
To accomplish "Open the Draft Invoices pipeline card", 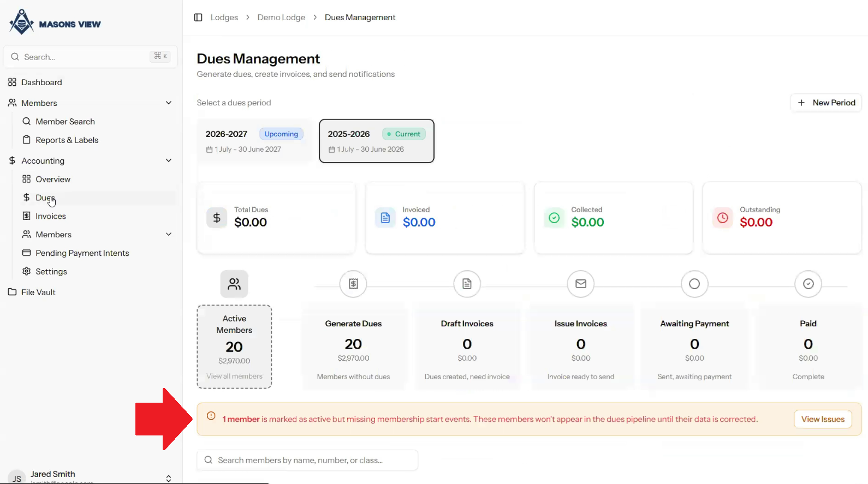I will tap(467, 347).
